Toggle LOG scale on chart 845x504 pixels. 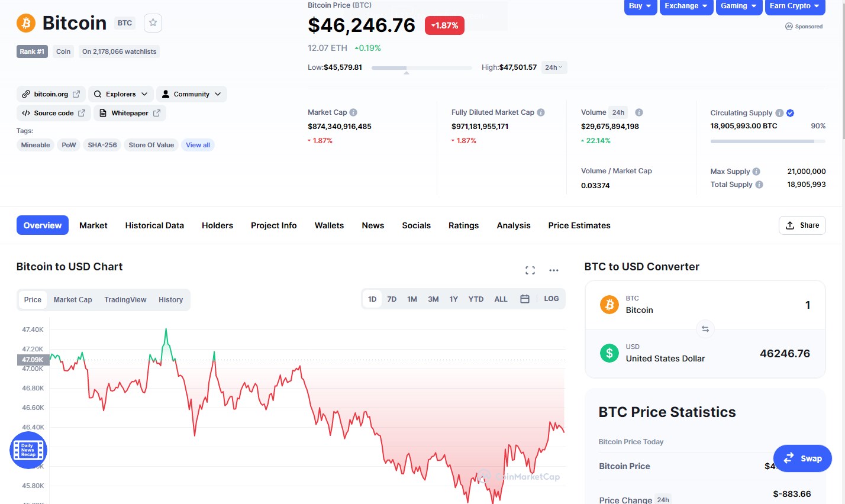click(551, 299)
